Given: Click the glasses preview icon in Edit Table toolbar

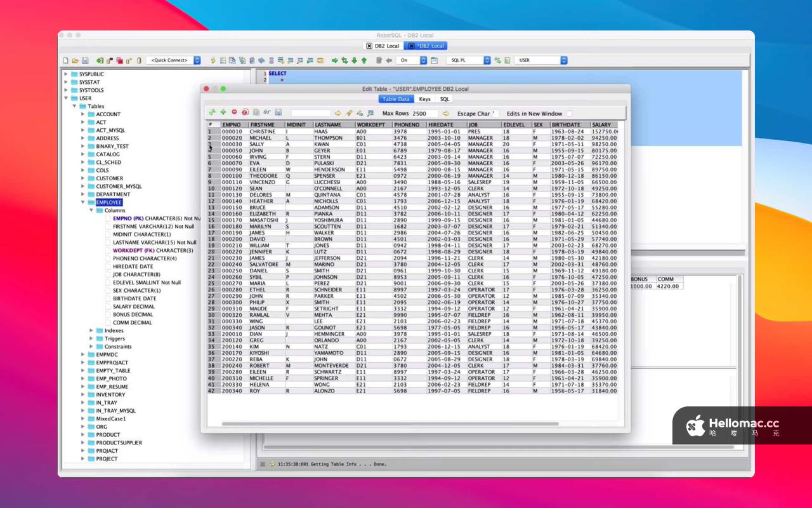Looking at the screenshot, I should pos(267,112).
